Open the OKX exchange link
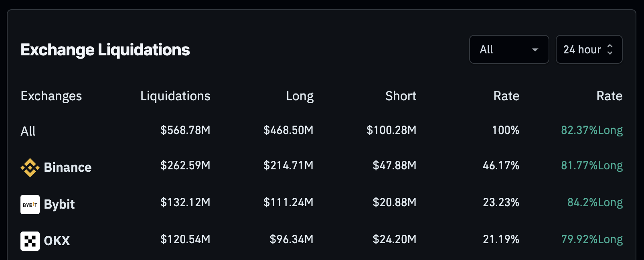Image resolution: width=644 pixels, height=260 pixels. point(57,241)
